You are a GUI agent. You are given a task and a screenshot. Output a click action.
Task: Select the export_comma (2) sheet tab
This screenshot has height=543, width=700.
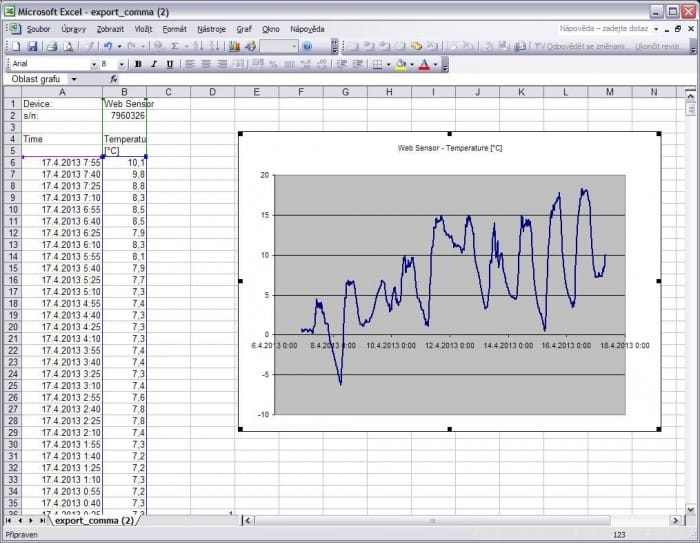pos(94,520)
